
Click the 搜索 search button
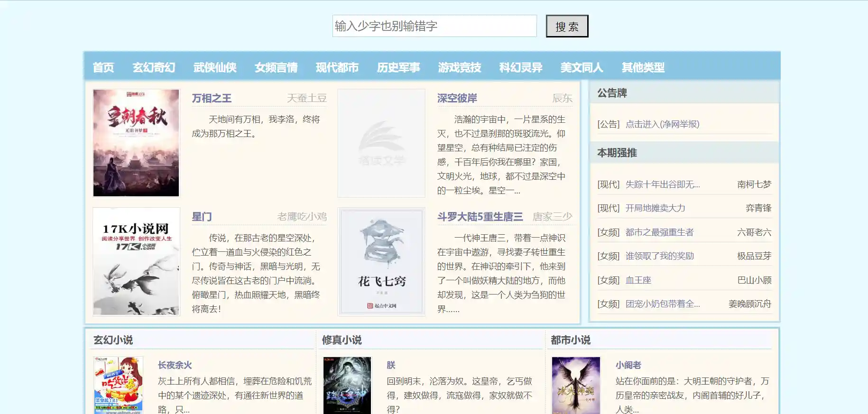click(x=567, y=26)
